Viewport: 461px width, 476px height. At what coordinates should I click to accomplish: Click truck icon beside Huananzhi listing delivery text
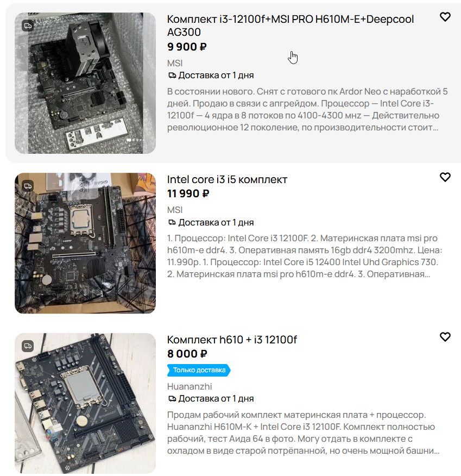pyautogui.click(x=172, y=399)
